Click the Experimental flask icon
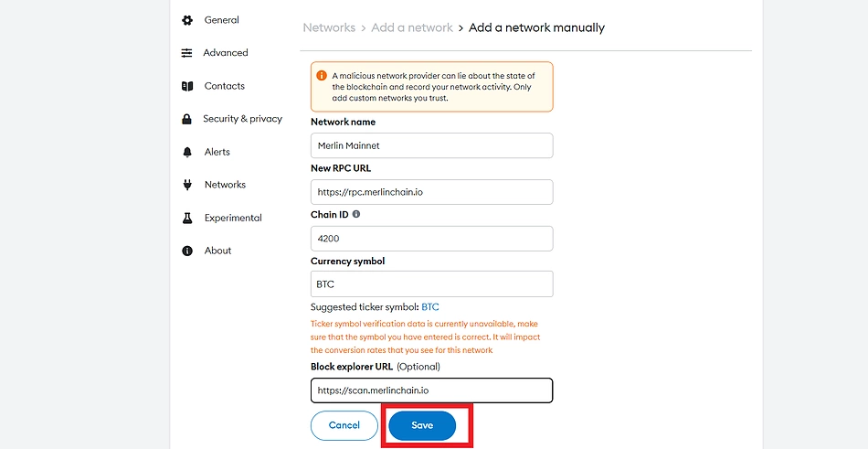The image size is (868, 449). pos(187,218)
